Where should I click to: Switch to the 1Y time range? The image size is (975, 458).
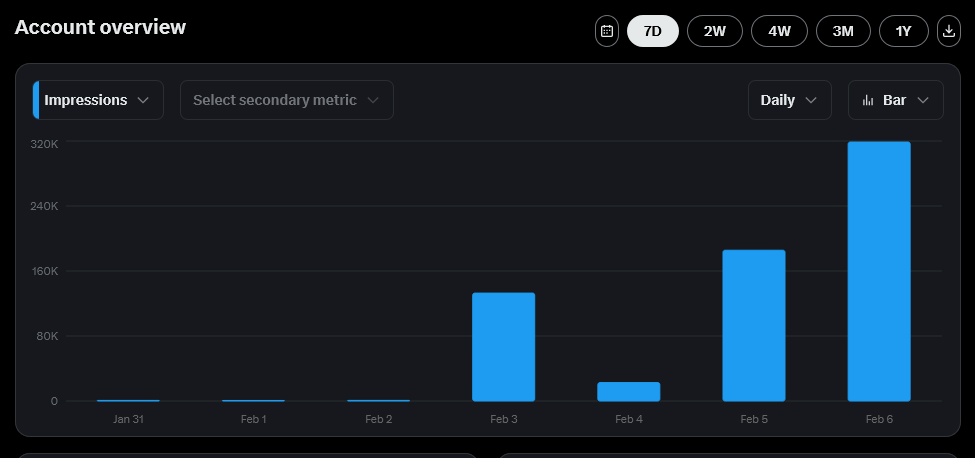coord(903,31)
